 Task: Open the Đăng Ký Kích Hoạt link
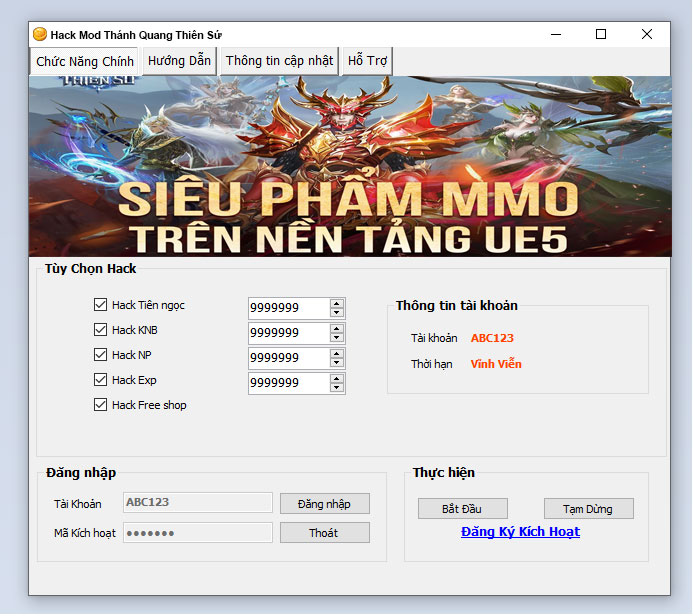click(520, 532)
